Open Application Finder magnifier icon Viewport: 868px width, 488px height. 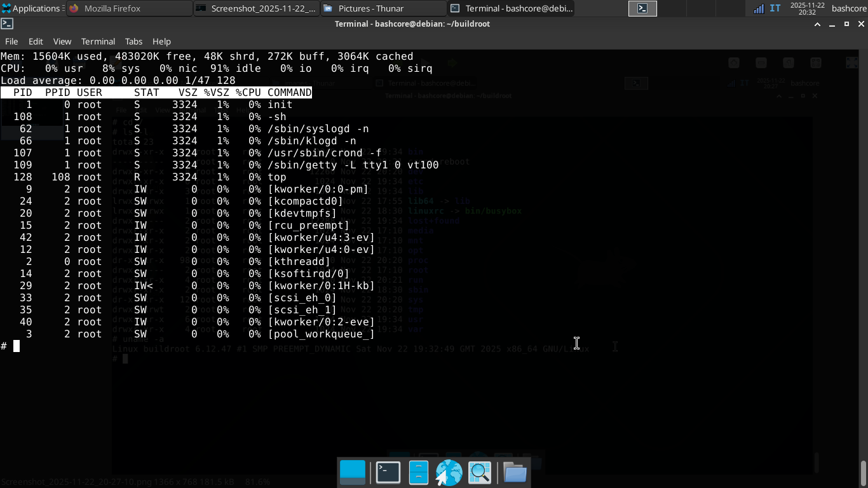[480, 473]
